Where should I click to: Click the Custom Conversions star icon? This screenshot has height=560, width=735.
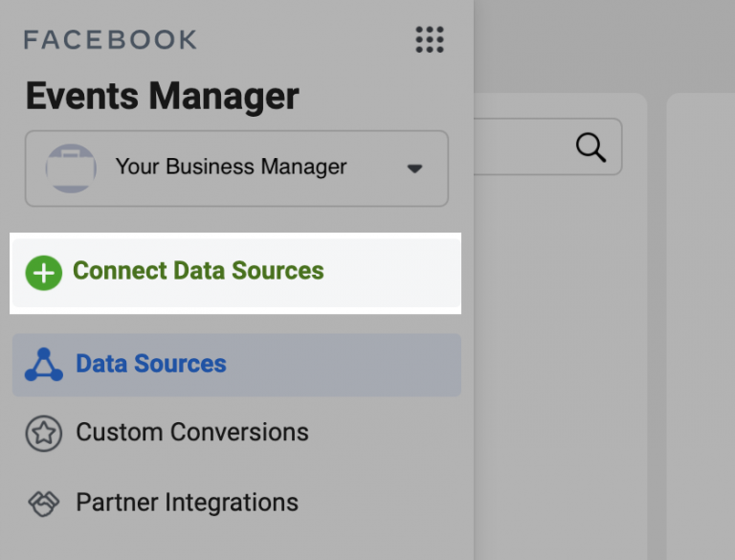[44, 433]
